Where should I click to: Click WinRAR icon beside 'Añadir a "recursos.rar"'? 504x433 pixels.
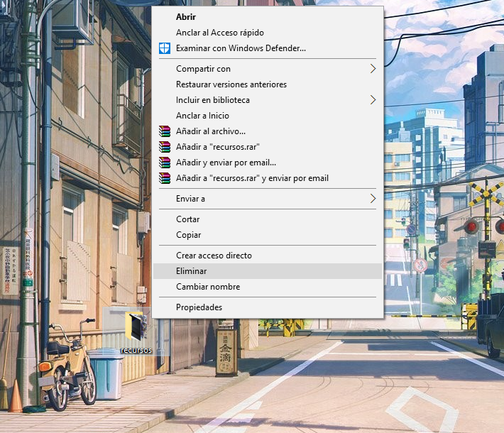click(x=165, y=147)
